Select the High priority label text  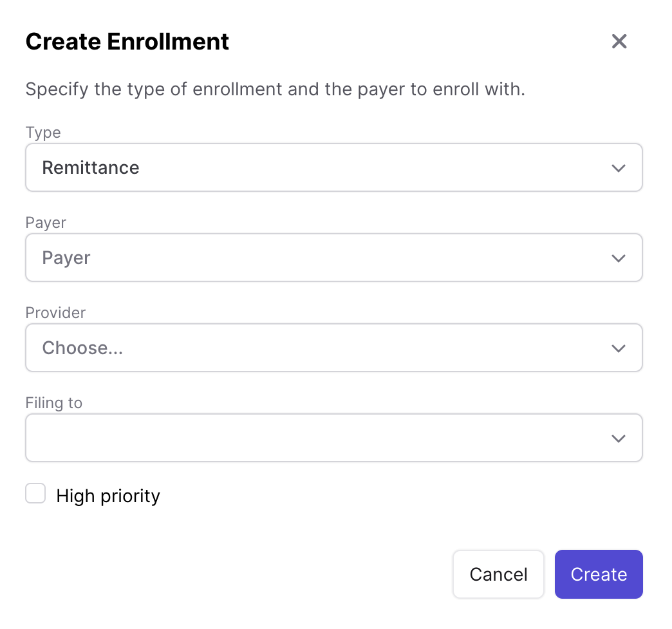pyautogui.click(x=108, y=495)
